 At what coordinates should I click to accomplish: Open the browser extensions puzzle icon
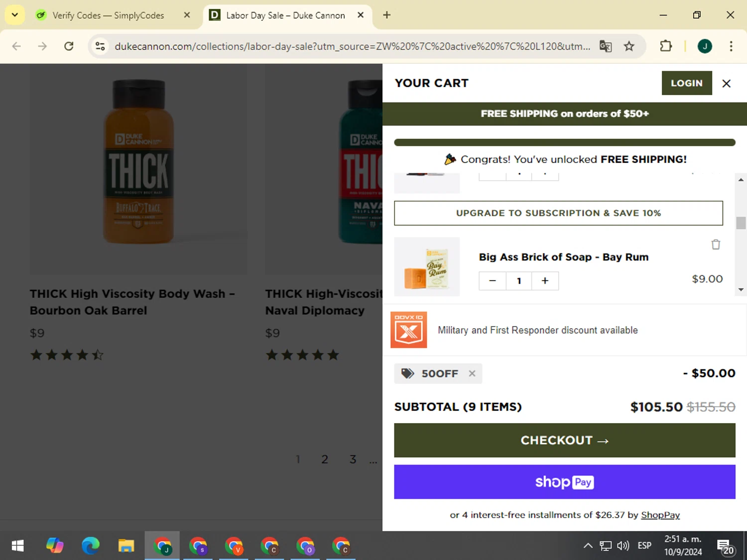click(665, 46)
